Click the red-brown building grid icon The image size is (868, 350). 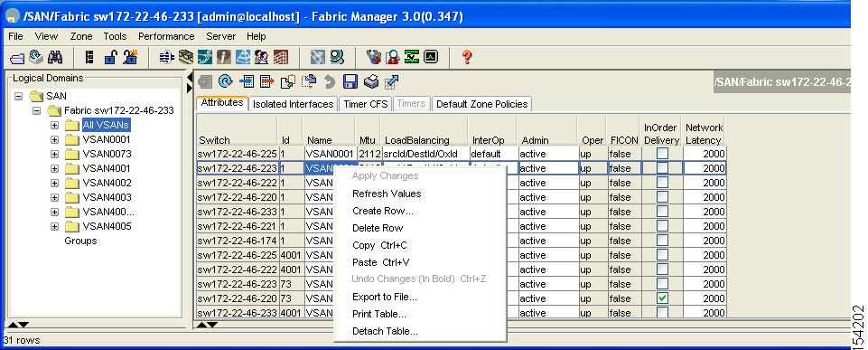coord(281,57)
